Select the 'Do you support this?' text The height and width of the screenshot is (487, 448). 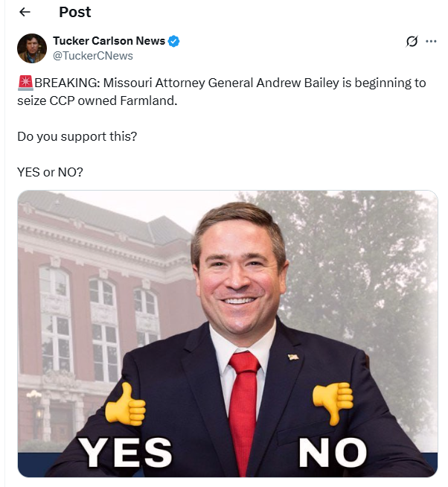tap(77, 136)
